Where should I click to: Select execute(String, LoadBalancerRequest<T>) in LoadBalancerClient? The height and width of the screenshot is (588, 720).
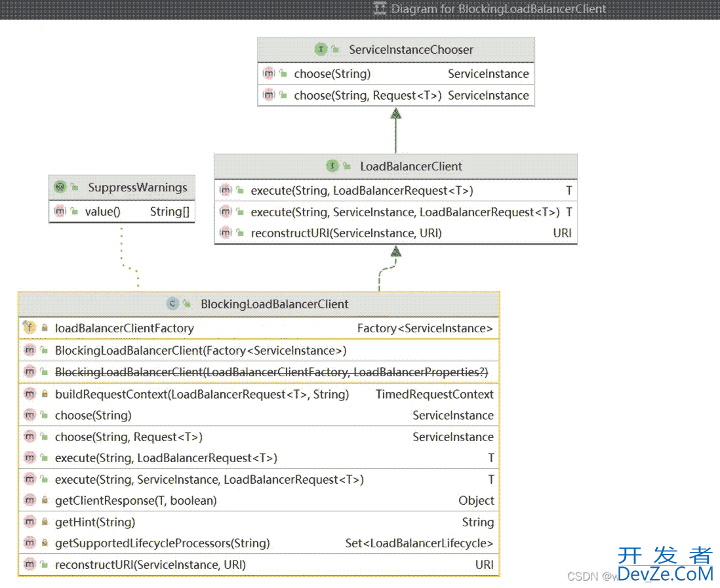pos(395,190)
